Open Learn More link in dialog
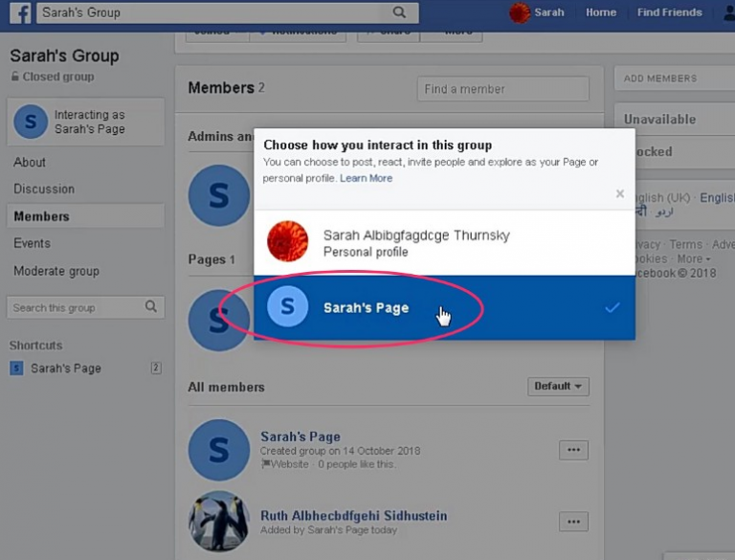Viewport: 735px width, 560px height. pos(367,178)
